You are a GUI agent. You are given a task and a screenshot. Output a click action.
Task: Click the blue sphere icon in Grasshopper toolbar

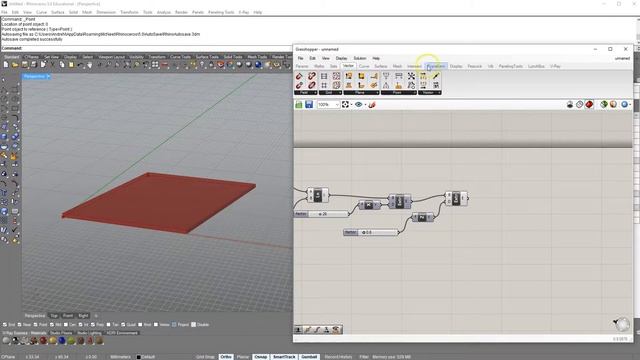624,105
